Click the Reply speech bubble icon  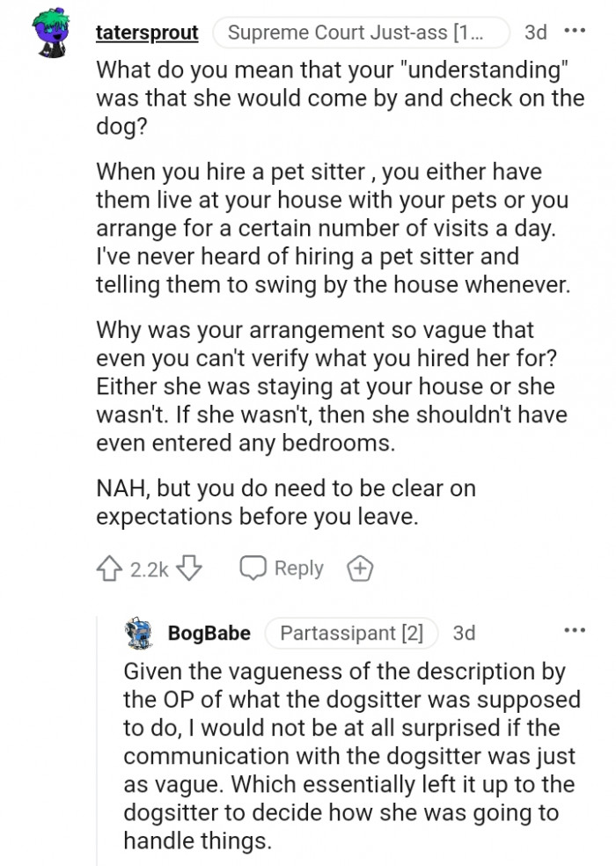click(254, 569)
